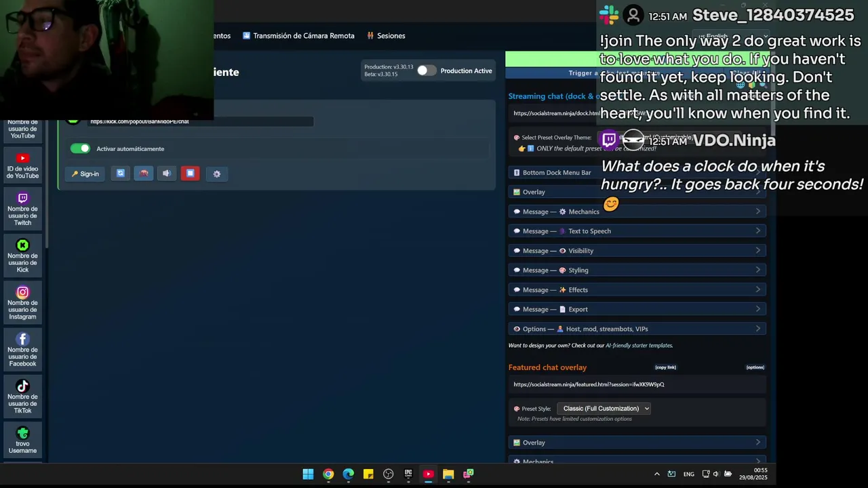Screen dimensions: 868x488
Task: Open Epic Games Launcher from taskbar
Action: point(408,474)
